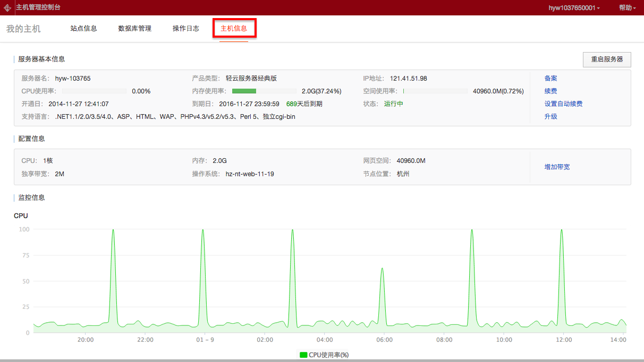Click the 我的主机 heading
The height and width of the screenshot is (362, 644).
[x=23, y=29]
